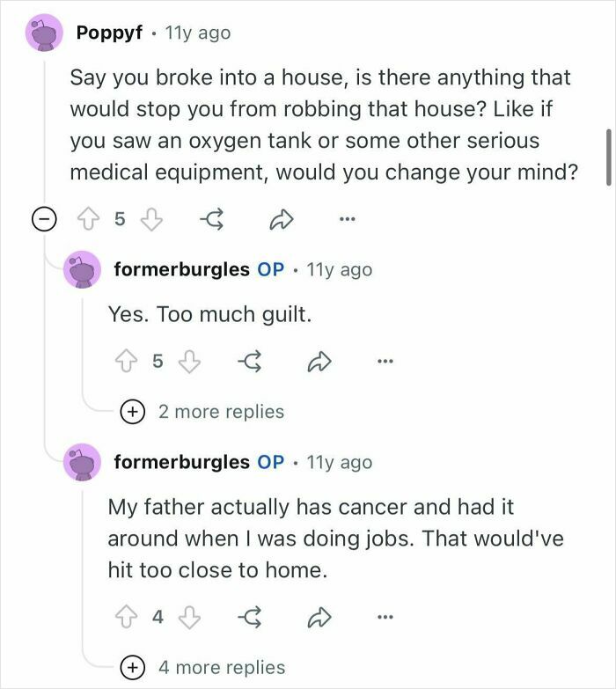Open Poppyf's user profile
Screen dimensions: 616x689
tap(108, 33)
